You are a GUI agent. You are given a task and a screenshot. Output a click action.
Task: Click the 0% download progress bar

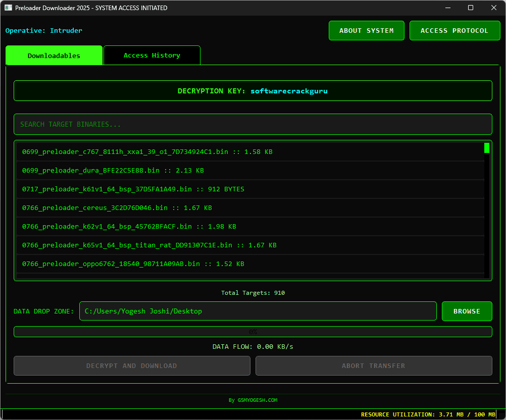coord(252,332)
